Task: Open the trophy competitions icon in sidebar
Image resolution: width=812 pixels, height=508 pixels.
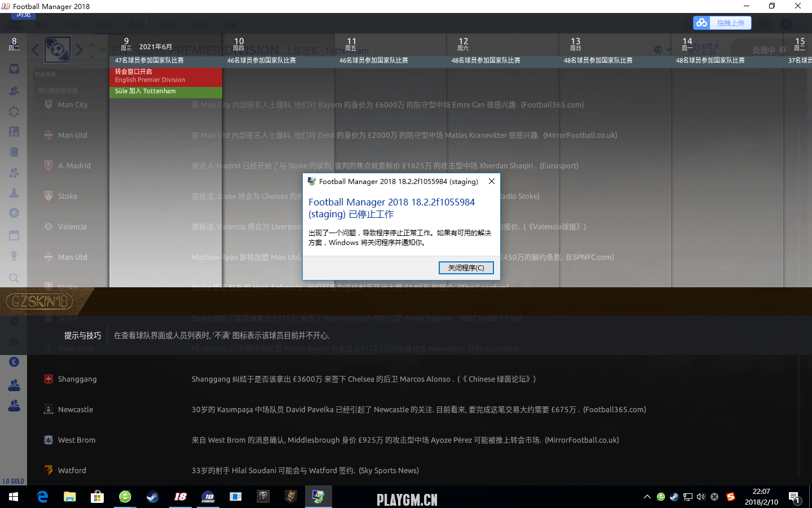Action: coord(14,256)
